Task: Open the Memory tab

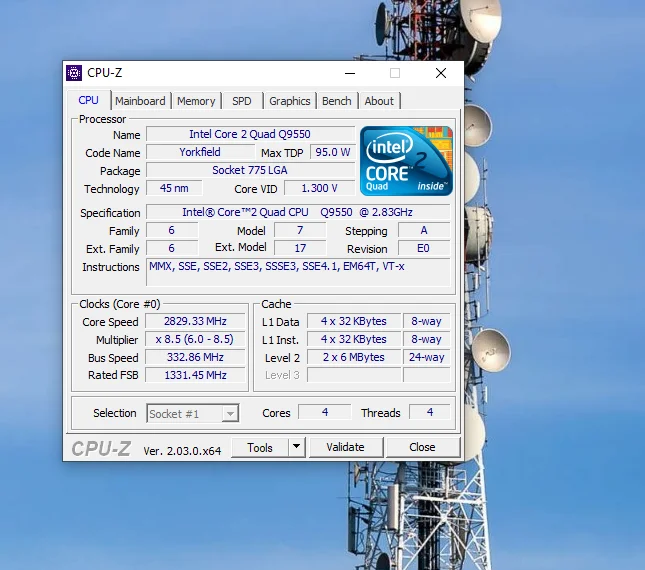Action: [x=196, y=101]
